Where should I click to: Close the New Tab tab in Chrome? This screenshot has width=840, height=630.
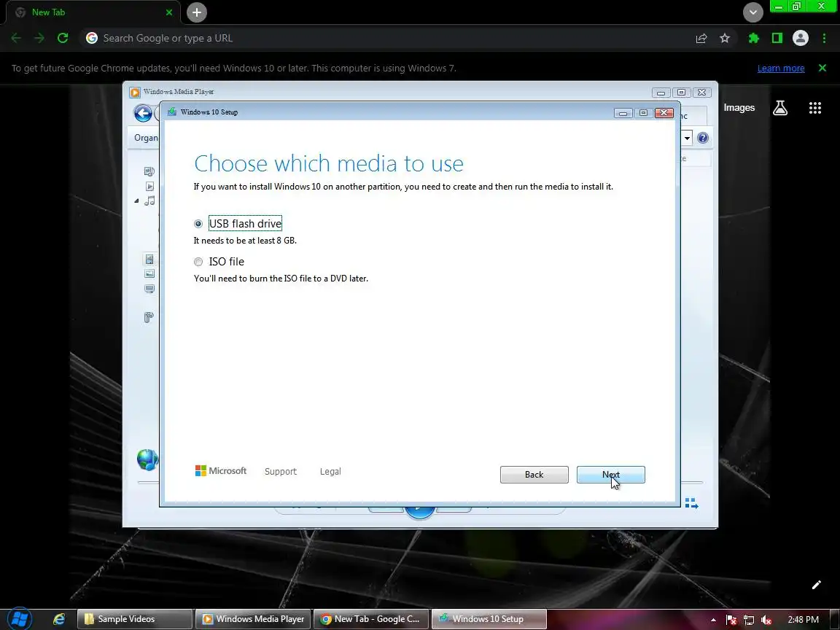(169, 12)
